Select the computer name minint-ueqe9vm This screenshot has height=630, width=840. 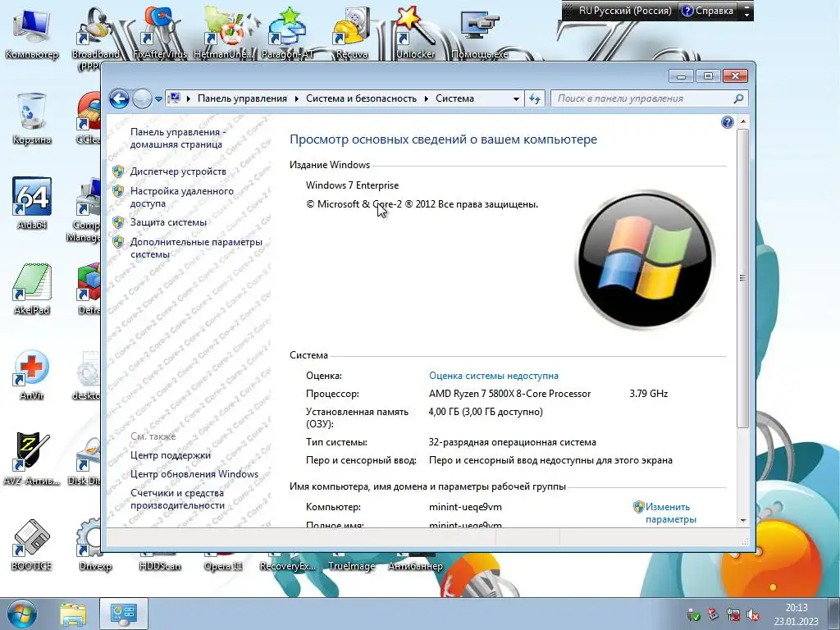[x=465, y=507]
